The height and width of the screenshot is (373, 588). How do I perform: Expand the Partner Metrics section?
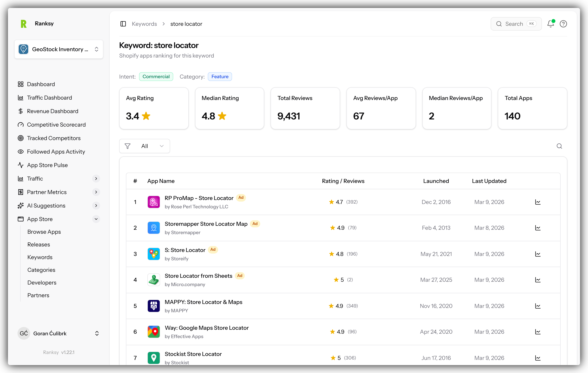(x=96, y=192)
